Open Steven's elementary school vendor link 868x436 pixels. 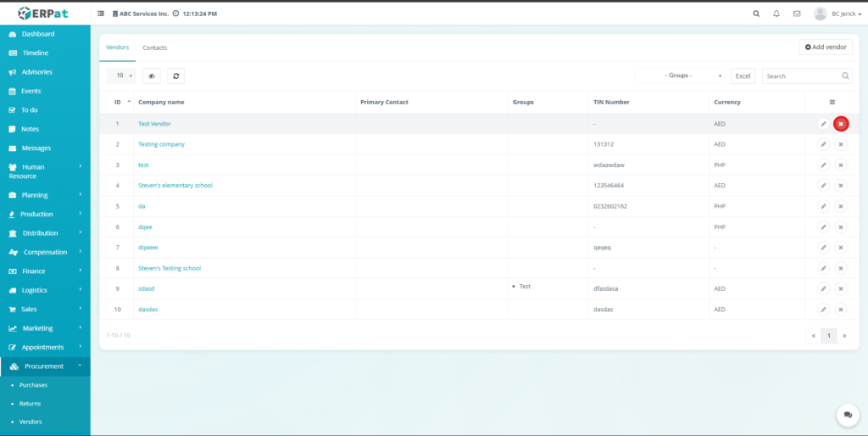click(x=175, y=185)
